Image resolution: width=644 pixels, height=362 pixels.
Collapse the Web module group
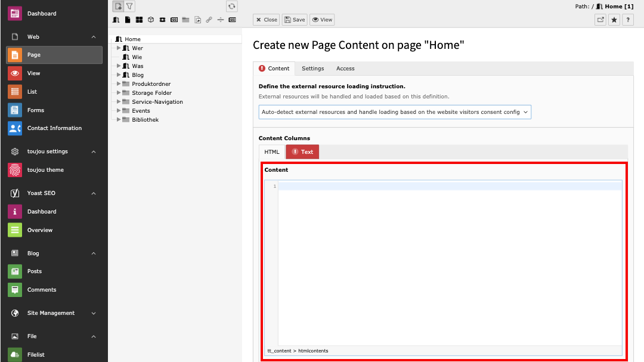pos(94,37)
